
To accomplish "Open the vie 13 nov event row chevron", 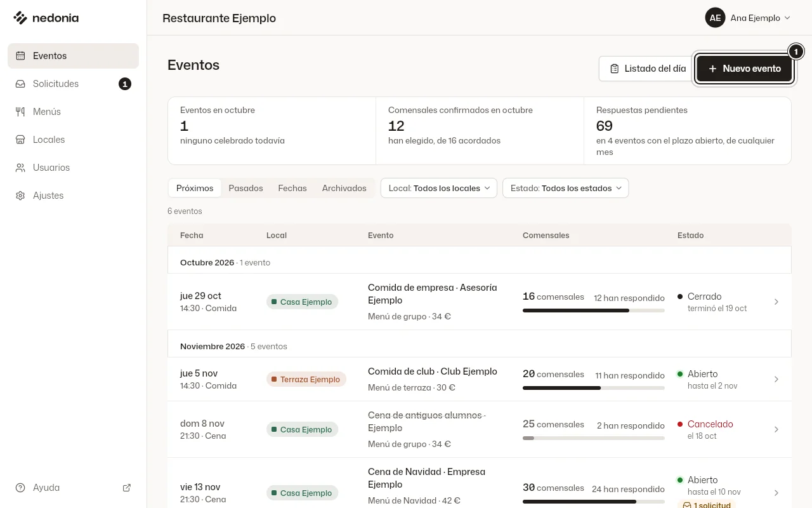I will pos(776,493).
